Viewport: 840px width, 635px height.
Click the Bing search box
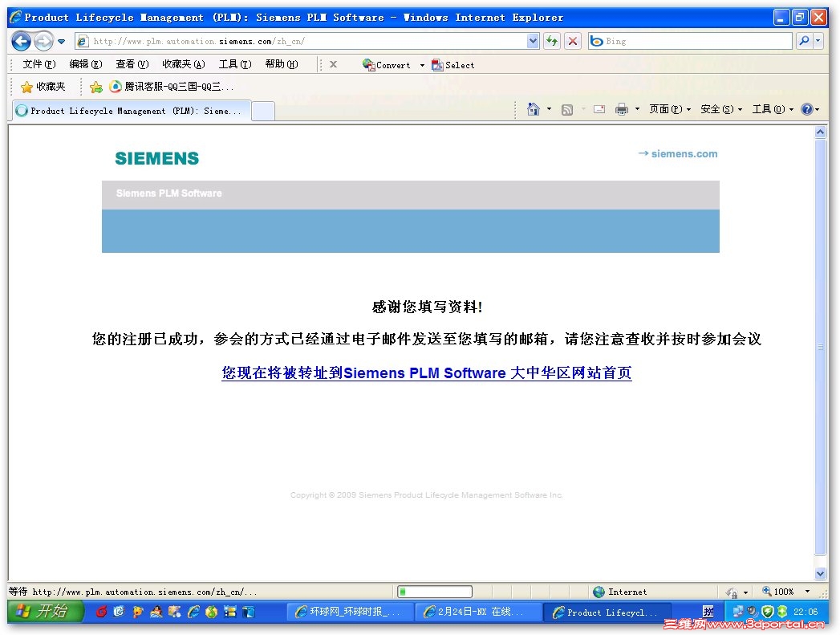690,41
